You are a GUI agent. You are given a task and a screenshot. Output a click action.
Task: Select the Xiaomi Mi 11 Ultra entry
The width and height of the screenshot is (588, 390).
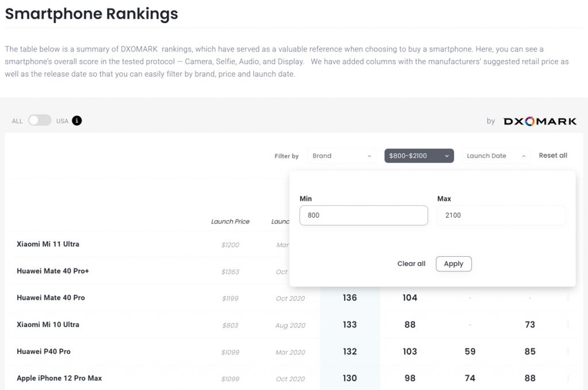coord(49,244)
